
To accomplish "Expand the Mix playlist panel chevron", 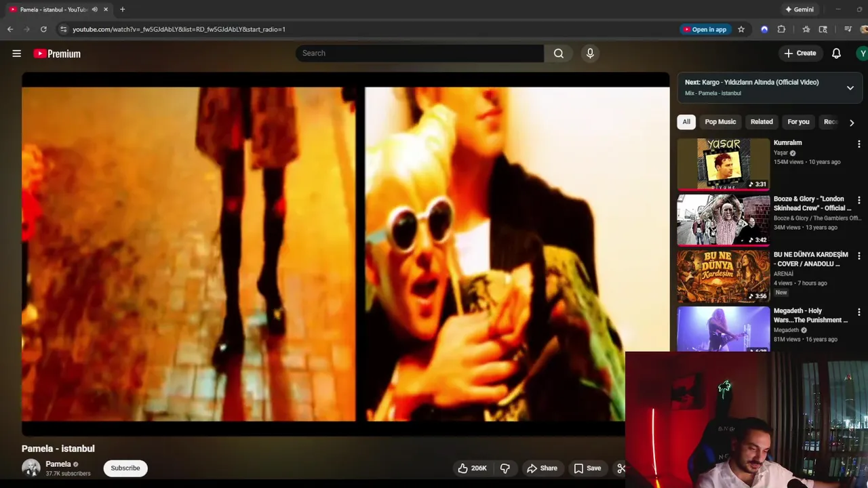I will click(x=850, y=88).
